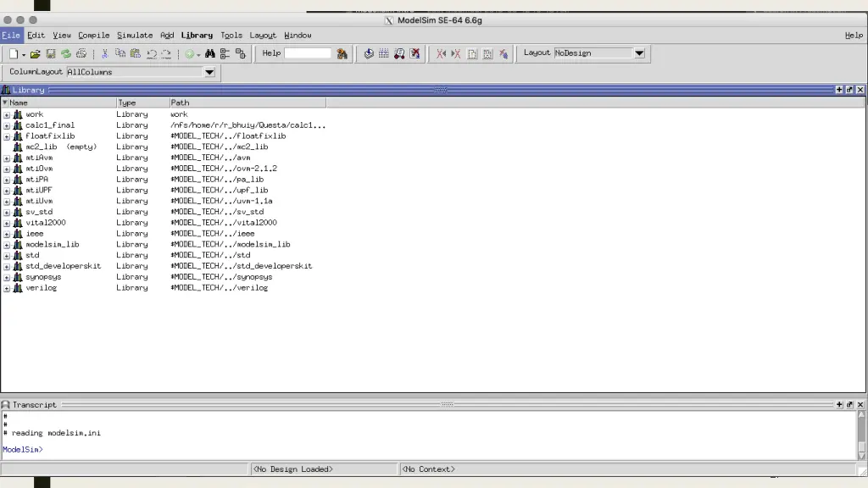Sort by the Name column header
This screenshot has width=868, height=488.
(58, 103)
